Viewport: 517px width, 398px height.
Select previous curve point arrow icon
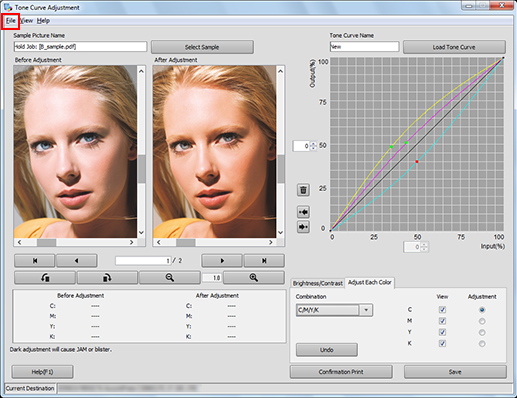click(303, 212)
